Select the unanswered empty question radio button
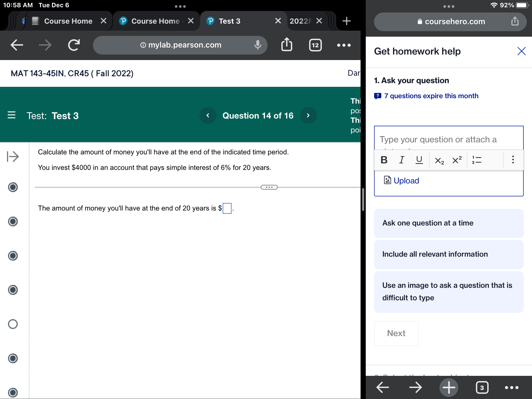This screenshot has height=399, width=532. (13, 324)
